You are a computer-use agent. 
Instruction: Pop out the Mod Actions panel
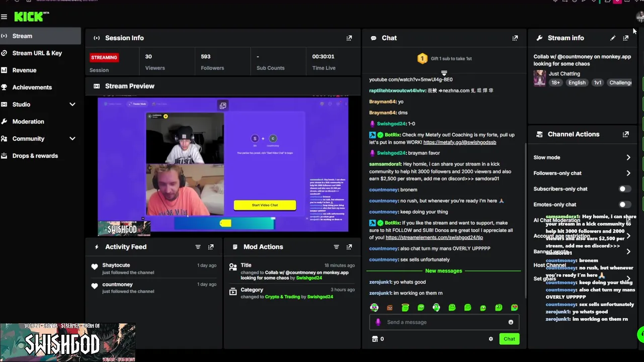(349, 247)
